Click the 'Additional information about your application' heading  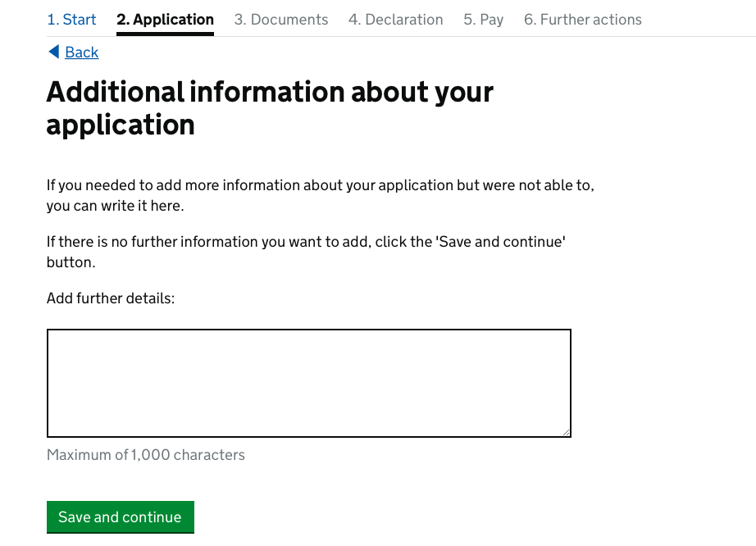[270, 108]
